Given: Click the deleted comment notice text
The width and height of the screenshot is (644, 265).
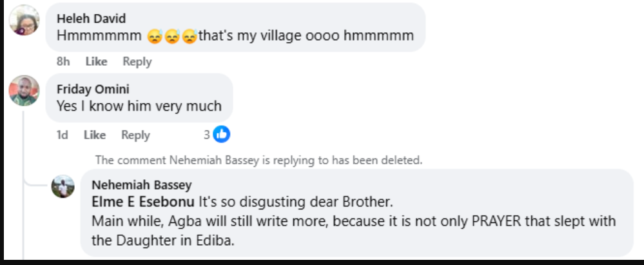Looking at the screenshot, I should [x=259, y=160].
